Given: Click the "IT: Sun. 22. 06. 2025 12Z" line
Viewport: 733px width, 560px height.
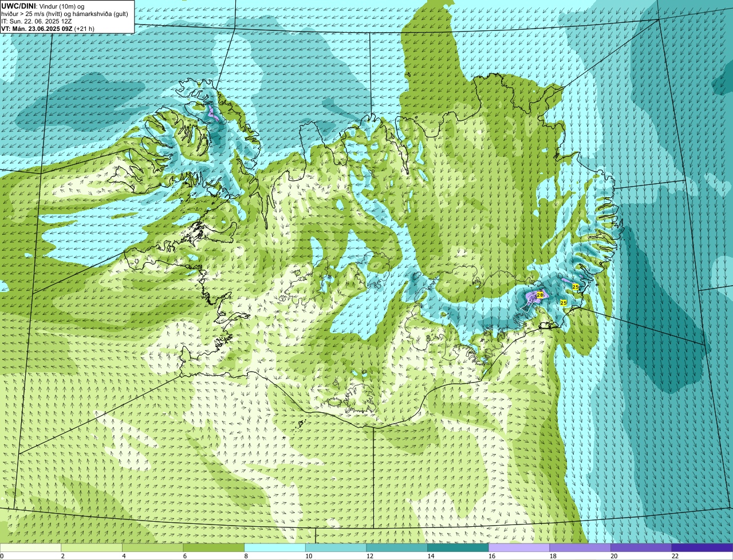Looking at the screenshot, I should coord(36,21).
